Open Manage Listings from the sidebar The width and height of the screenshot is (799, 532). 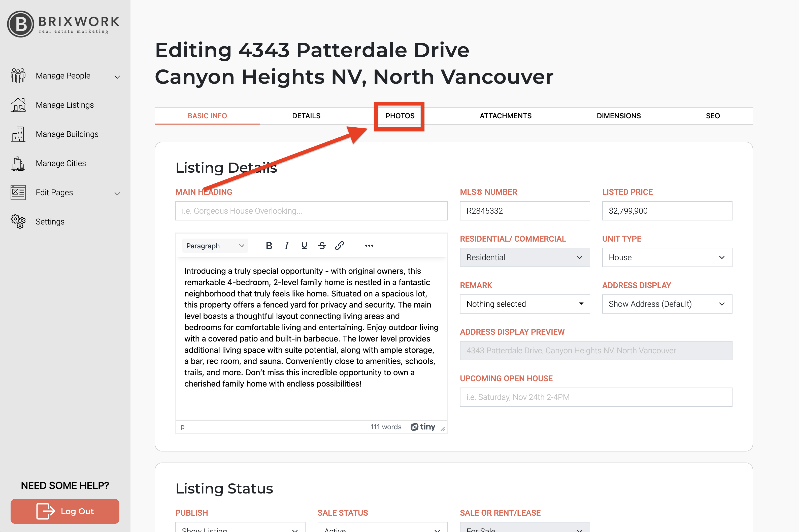point(64,105)
